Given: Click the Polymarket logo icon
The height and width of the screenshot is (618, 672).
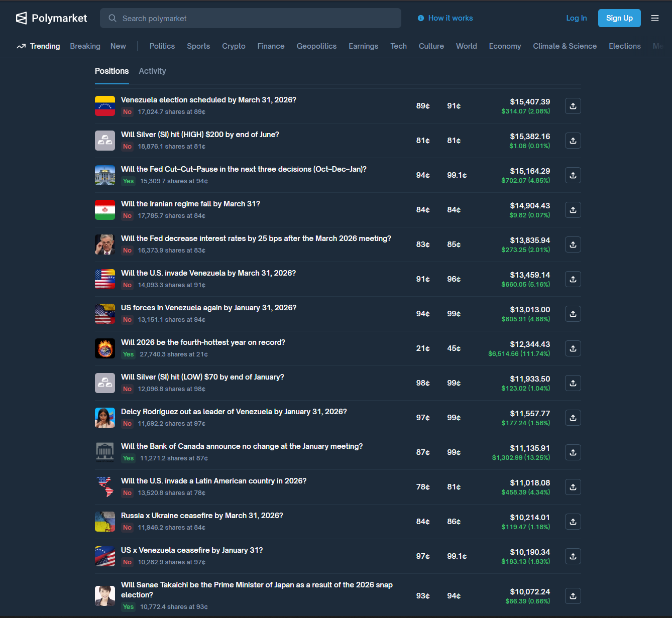Looking at the screenshot, I should [x=21, y=18].
